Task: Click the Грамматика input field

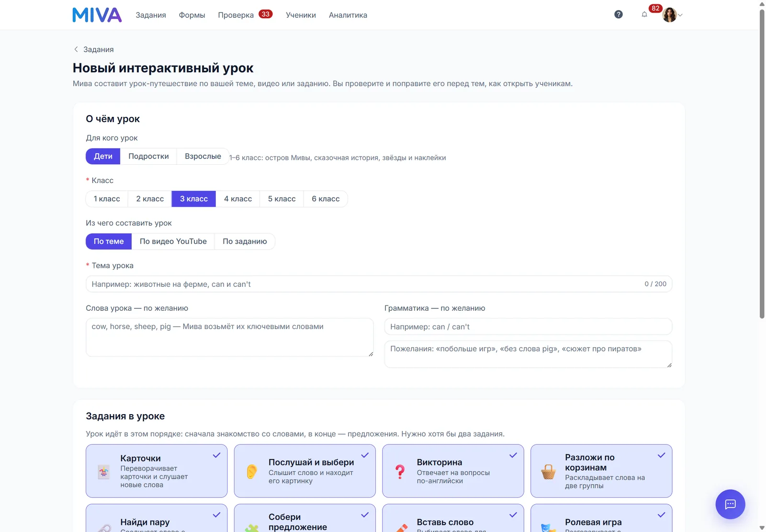Action: (x=529, y=327)
